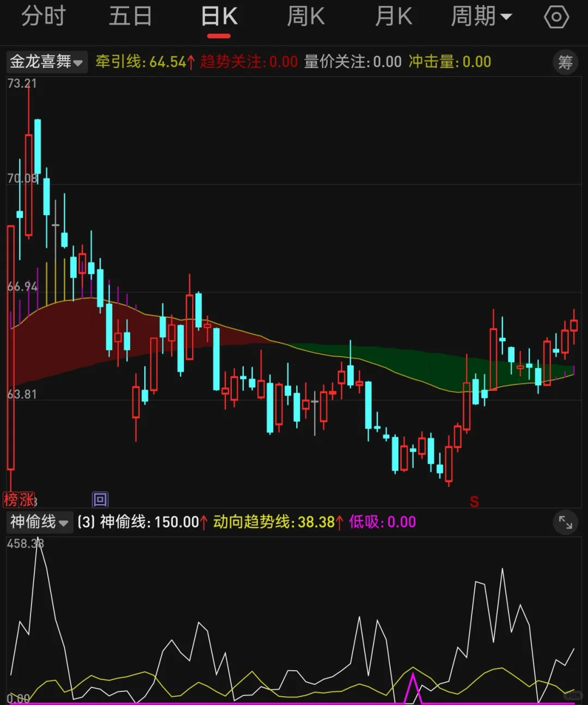Click the 趋势关注: 0.00 label
This screenshot has height=705, width=588.
tap(249, 62)
